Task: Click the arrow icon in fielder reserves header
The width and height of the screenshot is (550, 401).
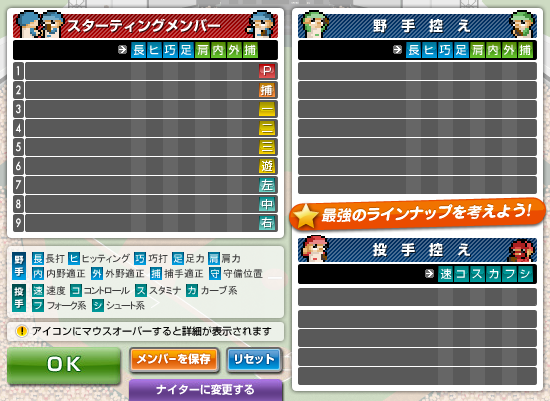Action: coord(397,50)
